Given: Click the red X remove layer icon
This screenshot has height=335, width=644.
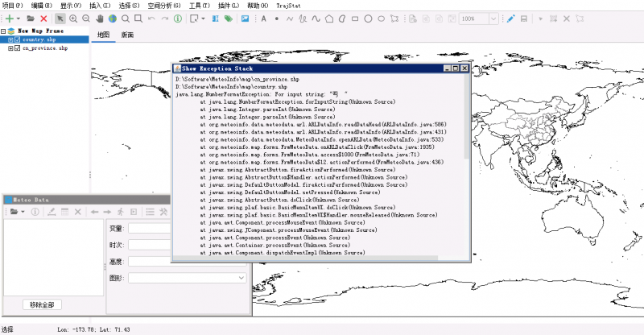Looking at the screenshot, I should pyautogui.click(x=43, y=18).
